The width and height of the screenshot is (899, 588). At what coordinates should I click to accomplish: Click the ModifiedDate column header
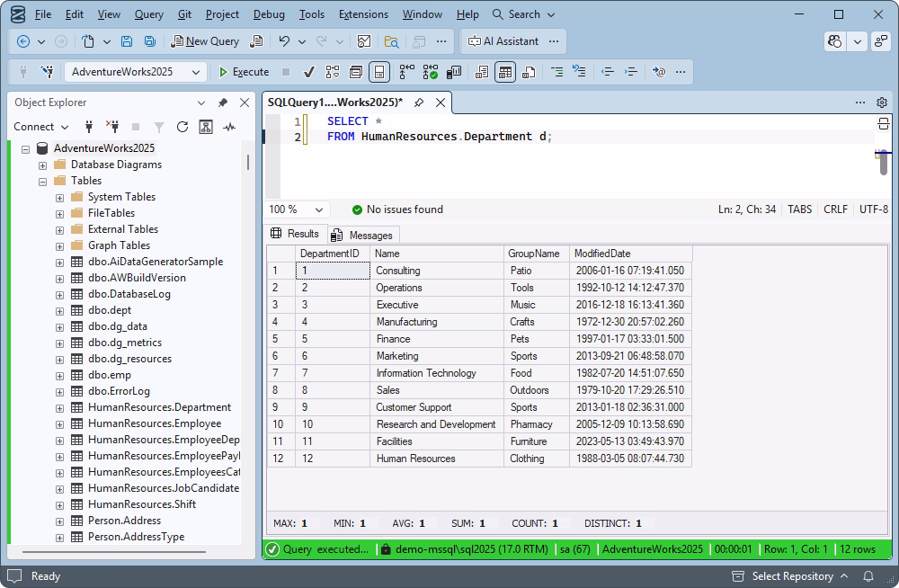tap(631, 254)
